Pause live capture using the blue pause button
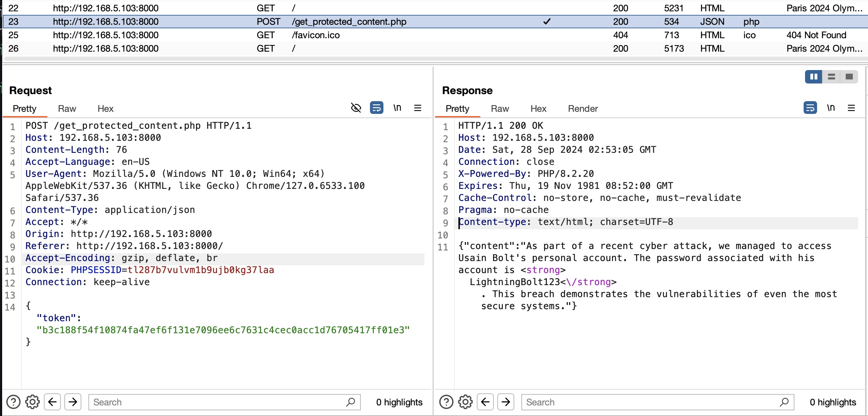 814,76
